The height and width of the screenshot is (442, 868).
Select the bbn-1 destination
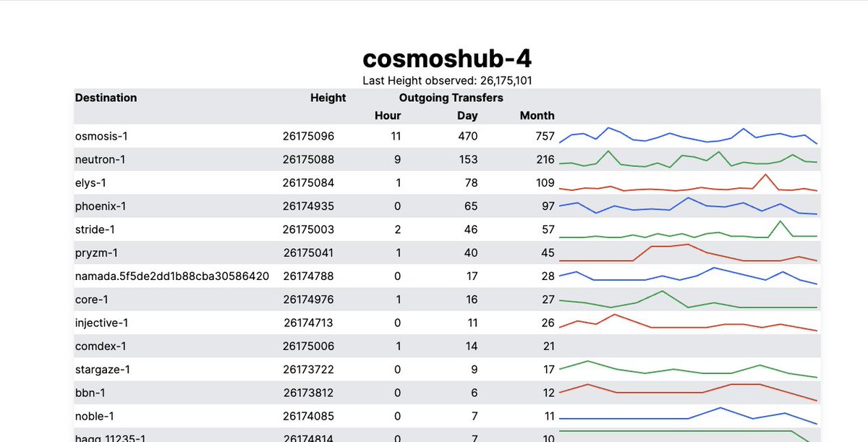[x=90, y=393]
